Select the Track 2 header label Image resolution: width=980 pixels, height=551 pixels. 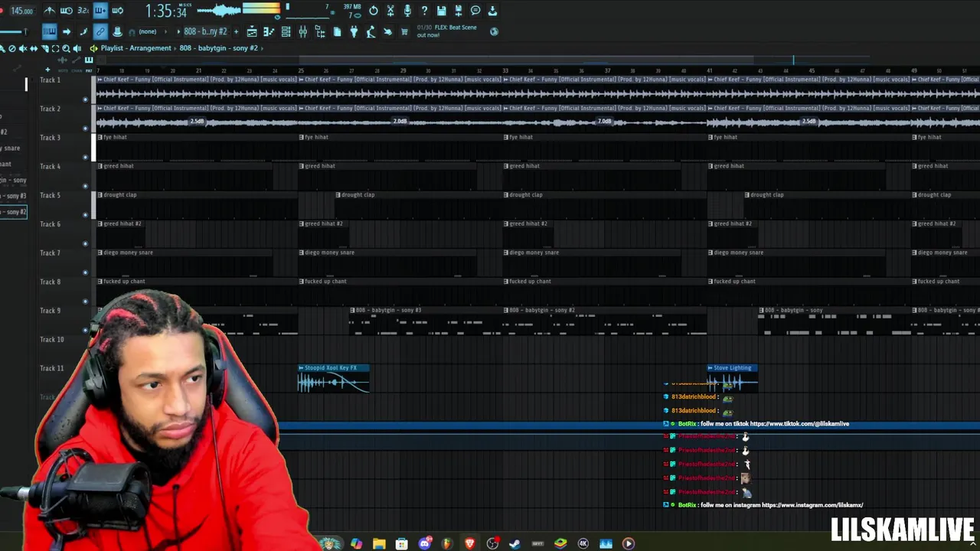pyautogui.click(x=50, y=109)
